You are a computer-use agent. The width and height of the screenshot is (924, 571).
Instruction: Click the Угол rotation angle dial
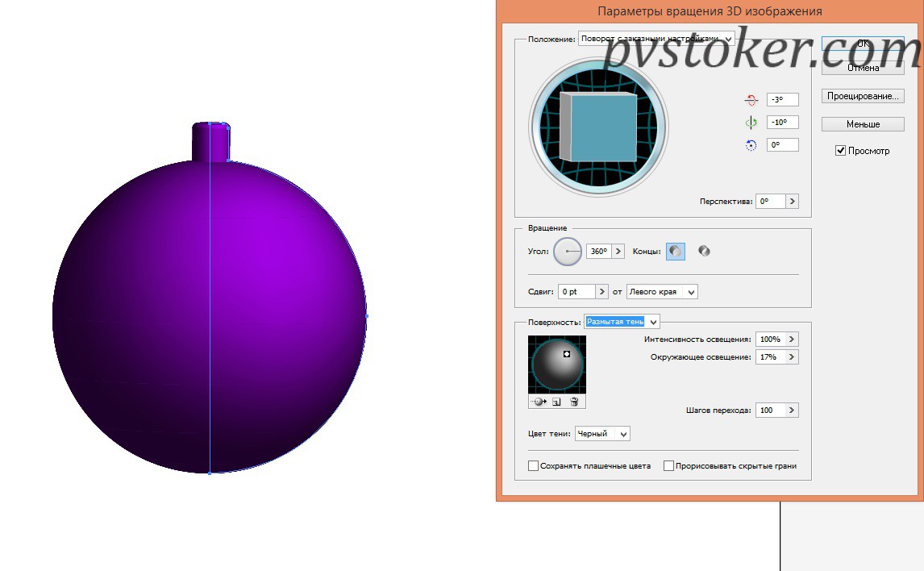[568, 252]
